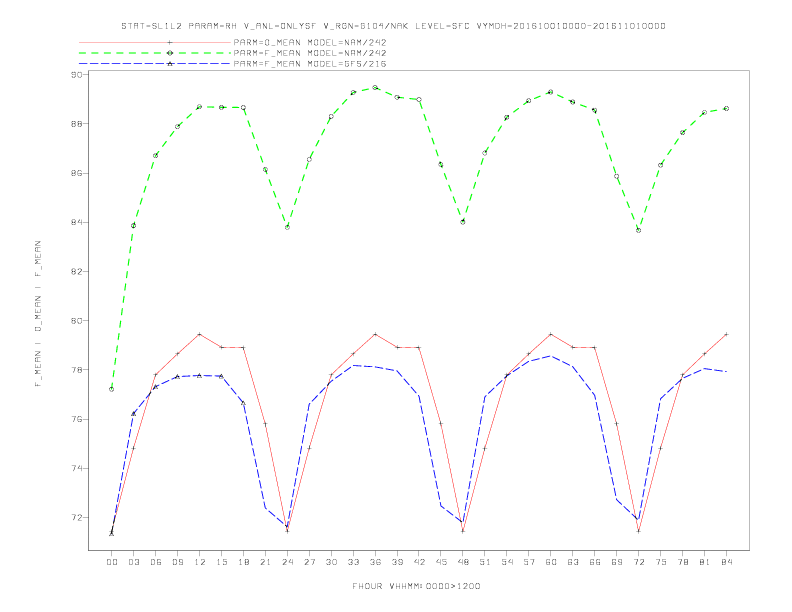Screen dimensions: 792x612
Task: Click x-axis forecast hour label 60
Action: click(x=551, y=562)
